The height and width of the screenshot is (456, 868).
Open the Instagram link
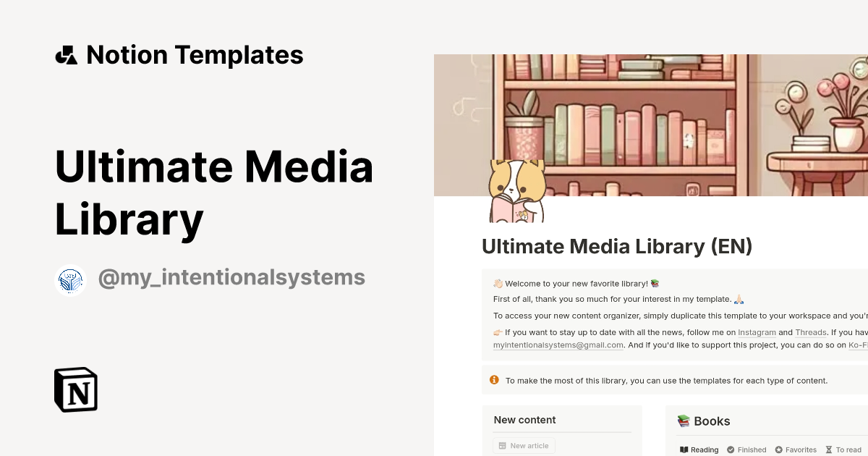coord(757,332)
